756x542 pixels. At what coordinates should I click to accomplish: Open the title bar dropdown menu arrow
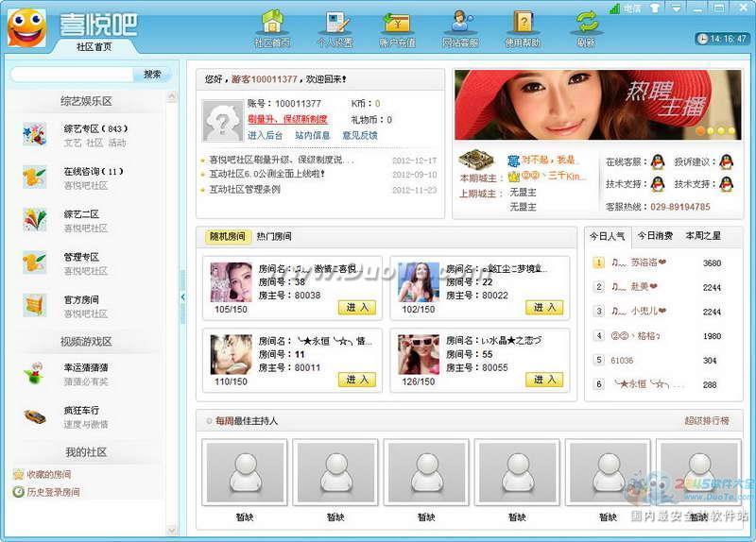(677, 8)
